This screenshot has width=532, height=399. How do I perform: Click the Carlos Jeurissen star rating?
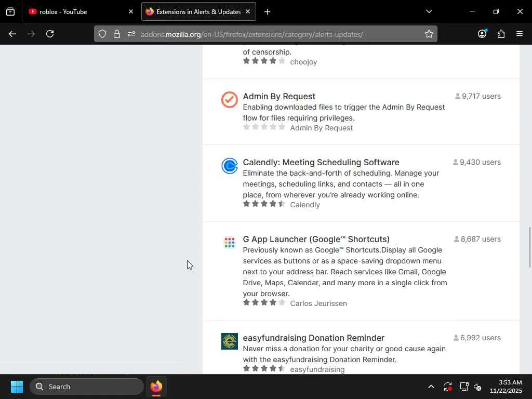[264, 303]
